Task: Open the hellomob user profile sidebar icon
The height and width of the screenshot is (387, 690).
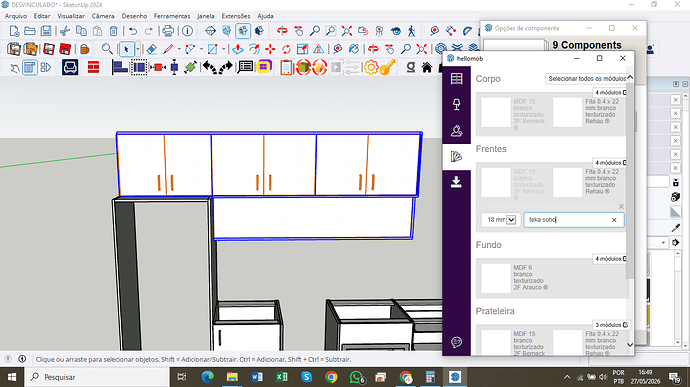Action: [456, 131]
